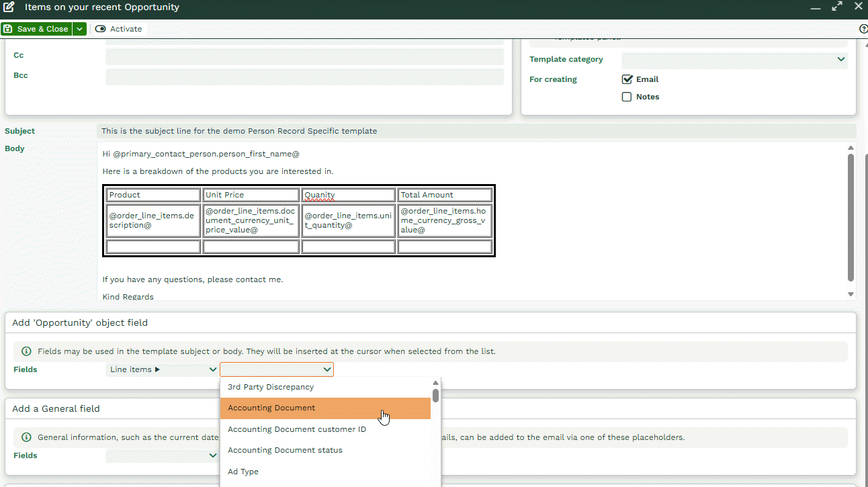This screenshot has height=487, width=868.
Task: Click the Unit Price header cell
Action: click(x=251, y=195)
